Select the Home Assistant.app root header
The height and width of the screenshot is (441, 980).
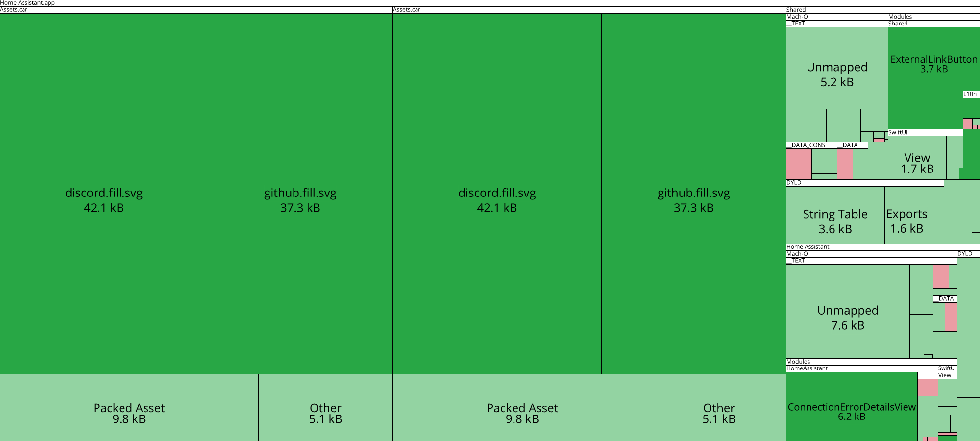(x=490, y=3)
